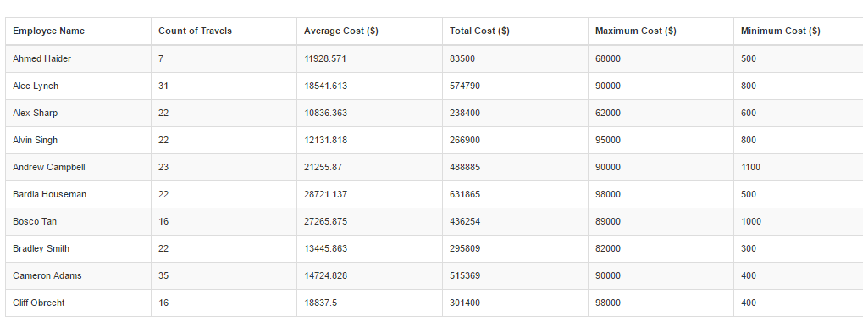
Task: Select average cost cell 28721.137
Action: pyautogui.click(x=370, y=195)
